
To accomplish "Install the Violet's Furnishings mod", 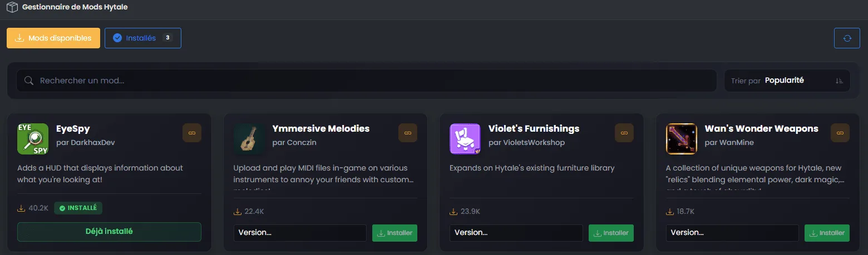I will (x=611, y=233).
